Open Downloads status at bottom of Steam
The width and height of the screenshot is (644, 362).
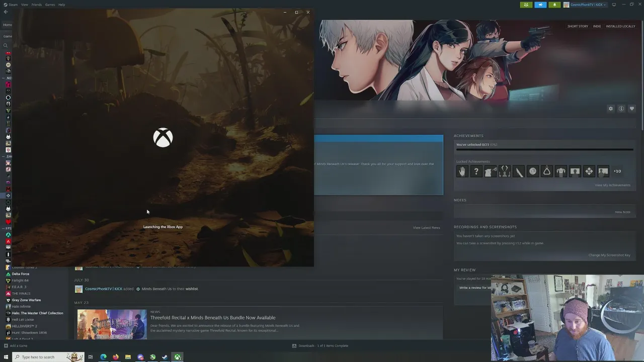tap(320, 345)
